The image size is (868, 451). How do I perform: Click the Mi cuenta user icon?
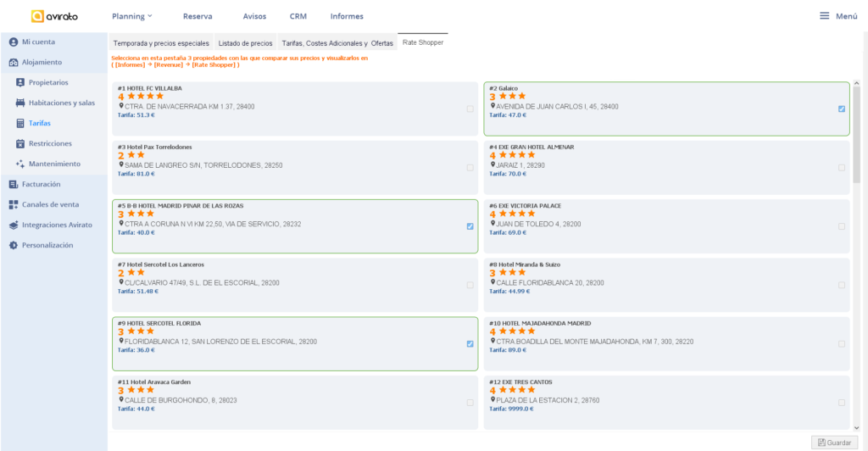coord(14,42)
